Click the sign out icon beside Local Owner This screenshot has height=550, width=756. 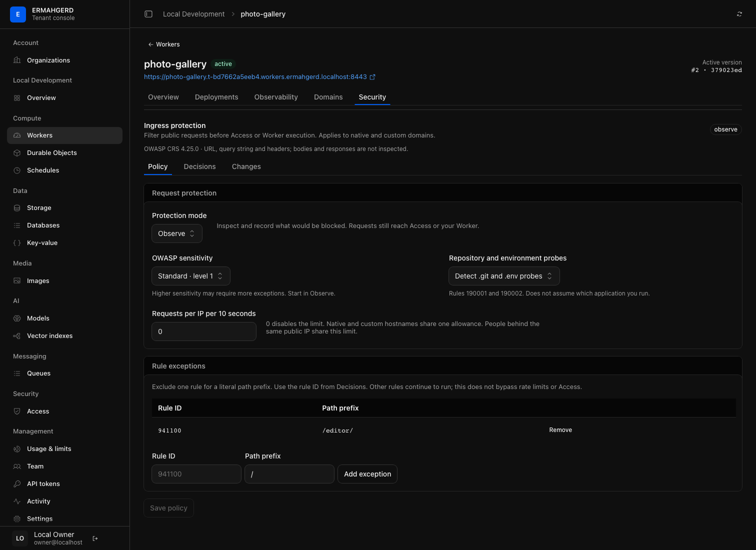tap(95, 538)
